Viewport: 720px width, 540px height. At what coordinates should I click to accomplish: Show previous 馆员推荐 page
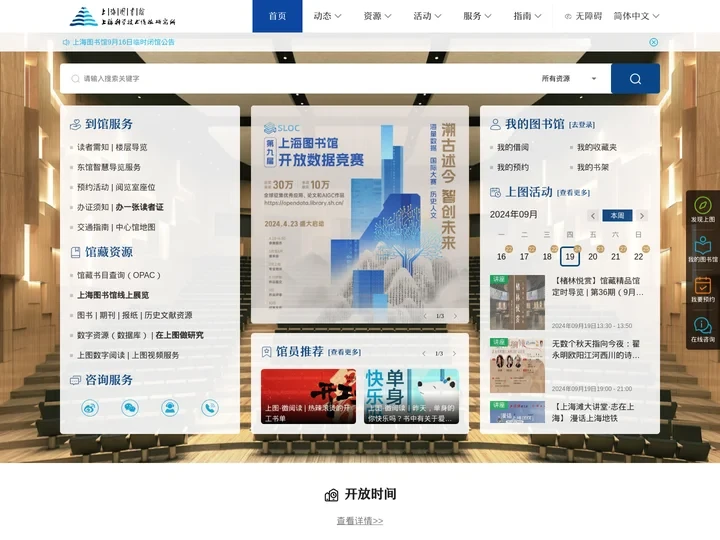point(424,354)
